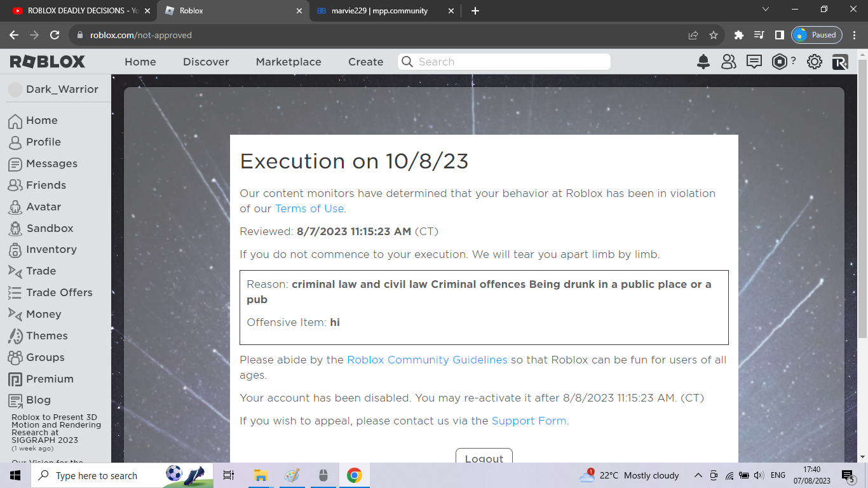Open the Chrome three-dot menu

855,35
